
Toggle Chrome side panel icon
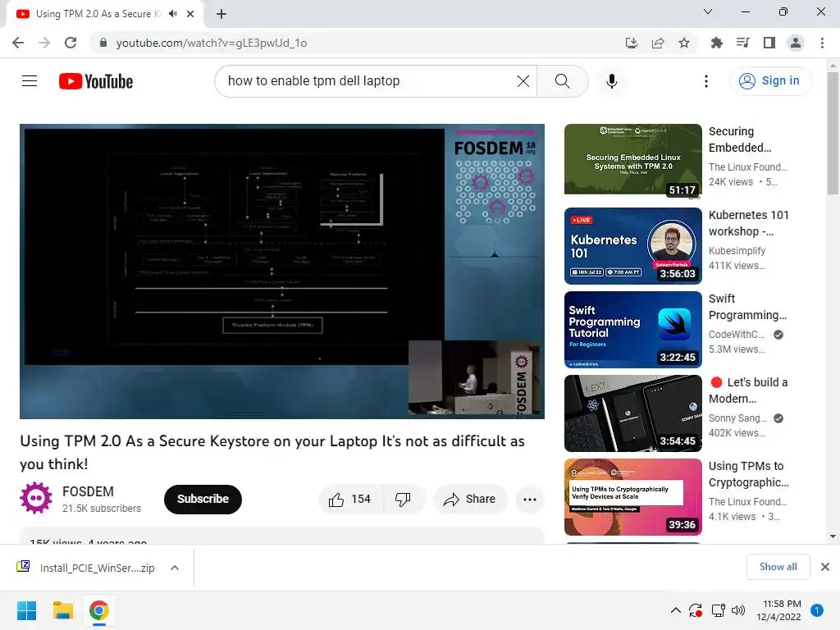(x=769, y=43)
